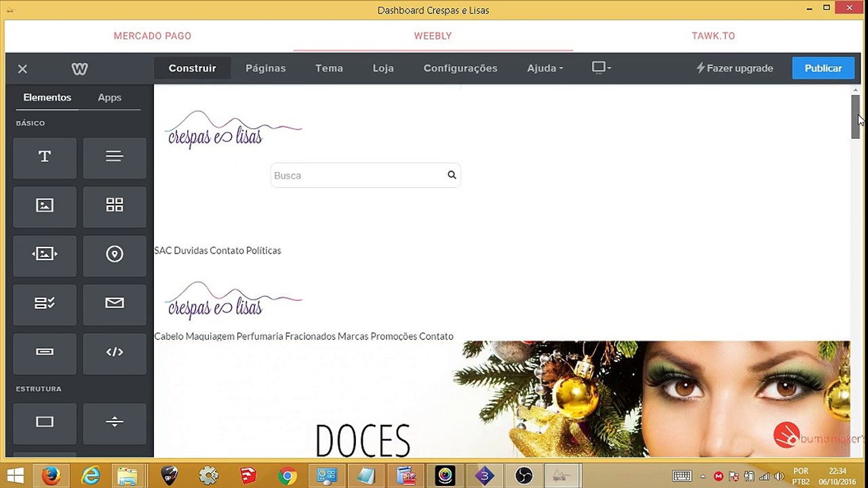Open the Windows Start button
Viewport: 868px width, 488px height.
coord(15,476)
